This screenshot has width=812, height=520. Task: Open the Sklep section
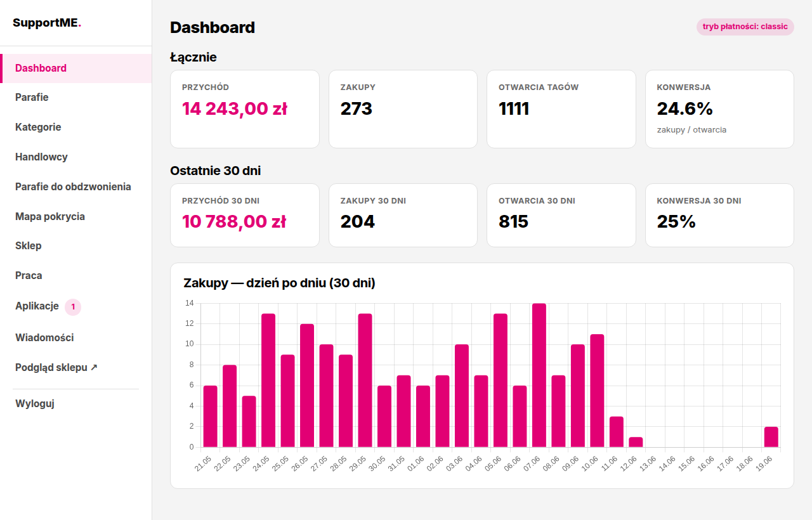coord(76,246)
